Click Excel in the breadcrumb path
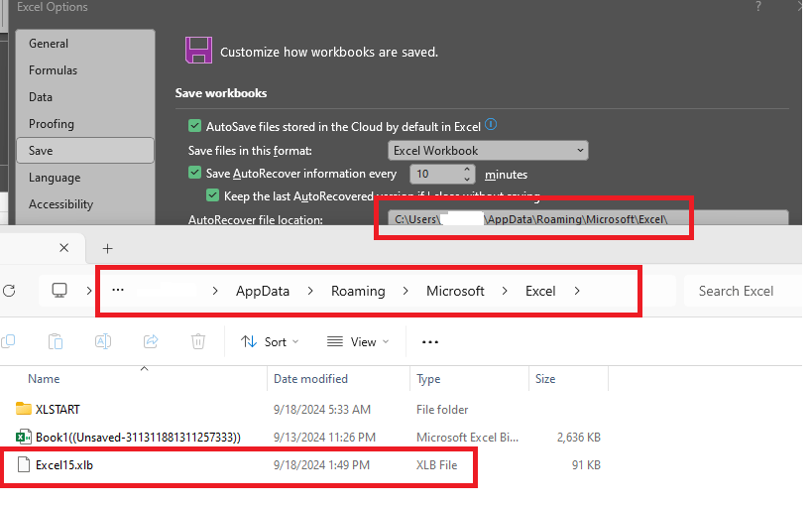The width and height of the screenshot is (812, 507). (540, 292)
